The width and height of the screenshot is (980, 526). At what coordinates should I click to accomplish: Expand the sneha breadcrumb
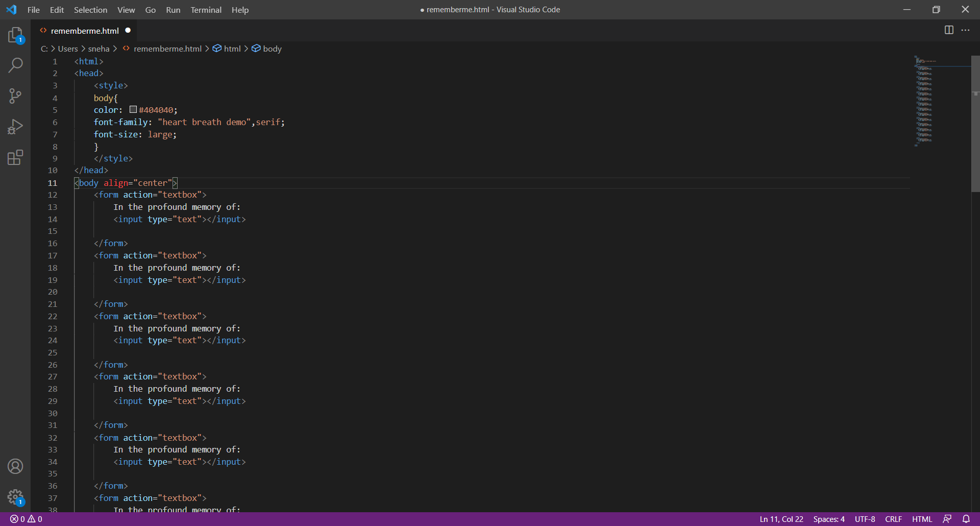[x=99, y=49]
